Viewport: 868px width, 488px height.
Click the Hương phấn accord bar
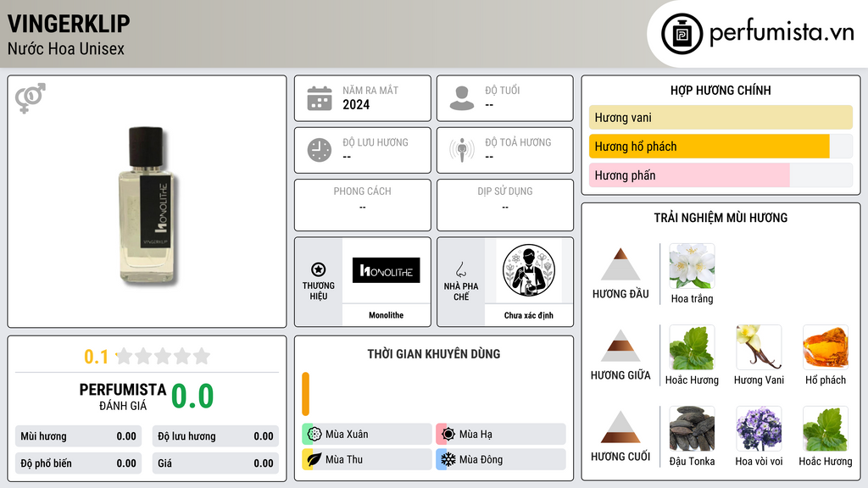[x=721, y=175]
